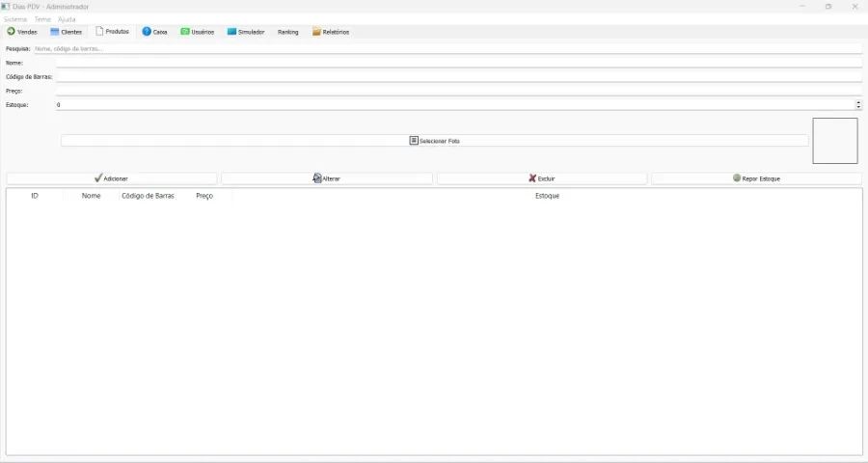Click the Código de Barras input field
The image size is (868, 463).
(458, 76)
